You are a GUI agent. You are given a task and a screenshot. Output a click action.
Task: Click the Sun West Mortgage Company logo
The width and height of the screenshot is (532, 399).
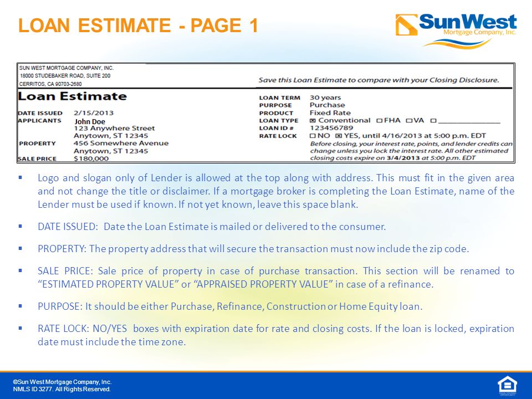(x=456, y=30)
